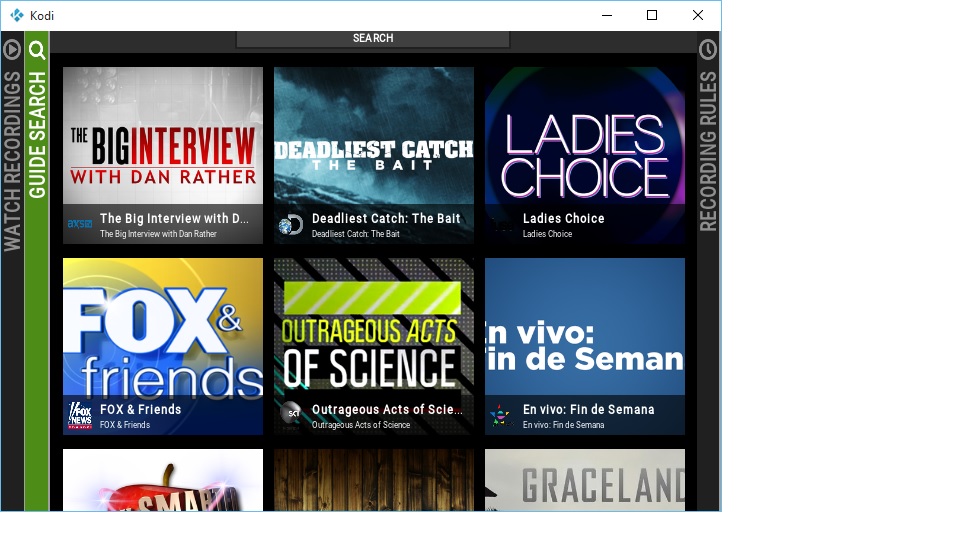Click the Discovery channel logo
This screenshot has width=960, height=540.
click(x=290, y=225)
